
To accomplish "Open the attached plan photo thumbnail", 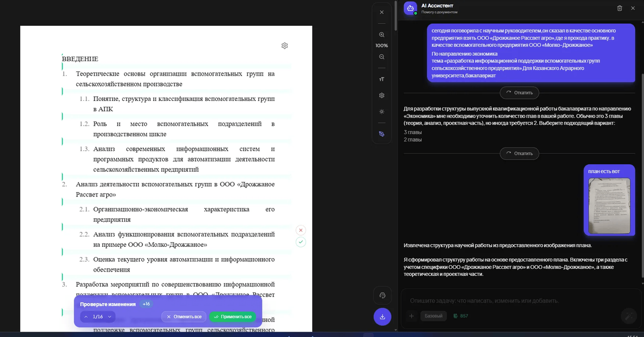I will point(609,206).
